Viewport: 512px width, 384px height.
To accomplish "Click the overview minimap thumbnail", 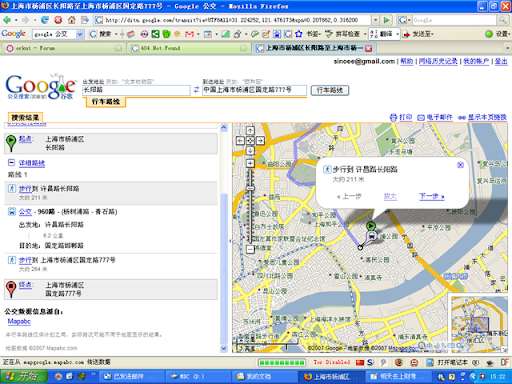I will [479, 325].
